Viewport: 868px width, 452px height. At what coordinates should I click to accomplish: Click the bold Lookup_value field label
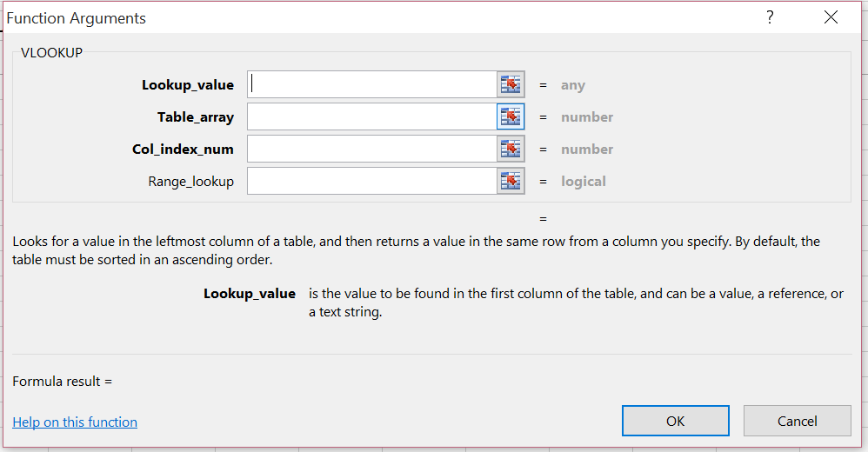point(188,85)
